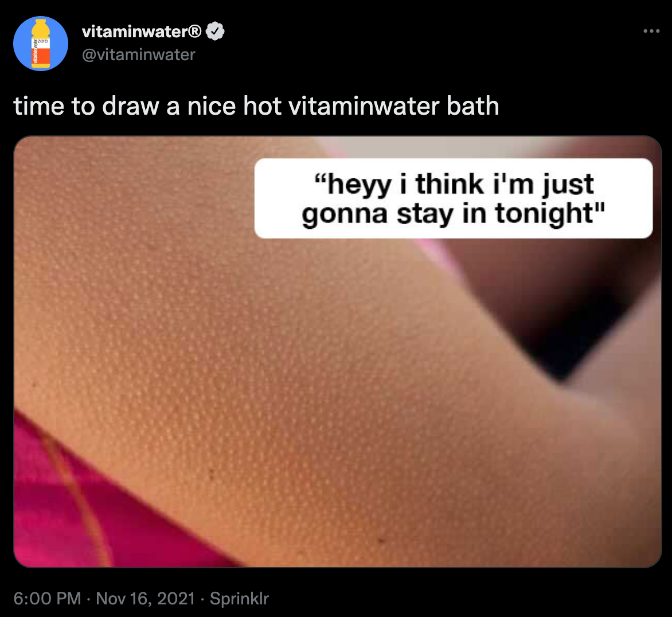
Task: Click the registered trademark symbol after vitaminwater
Action: click(x=194, y=32)
